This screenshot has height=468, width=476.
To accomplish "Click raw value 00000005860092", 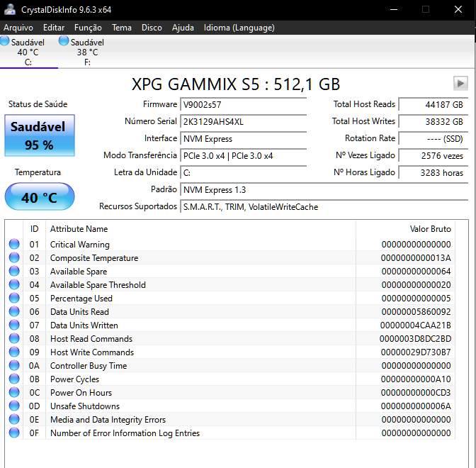I will pyautogui.click(x=416, y=312).
